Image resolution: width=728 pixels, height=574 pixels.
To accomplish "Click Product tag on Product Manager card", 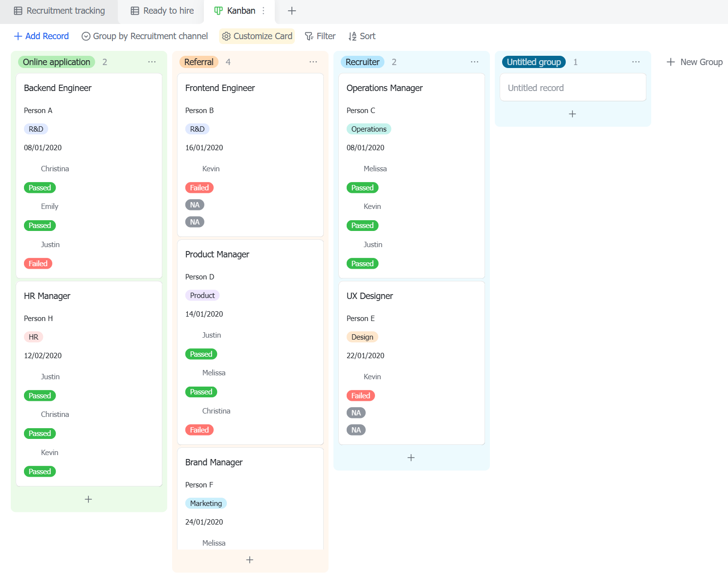I will [x=202, y=296].
